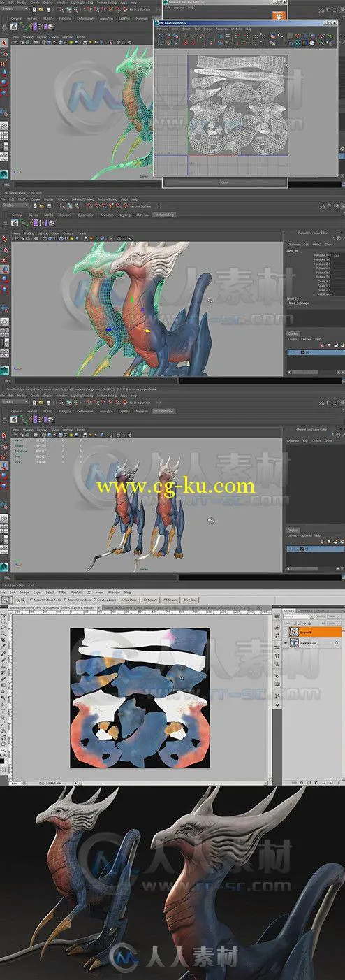Select TextureBaking shelf tab in close-up dragon Maya window

pos(163,214)
